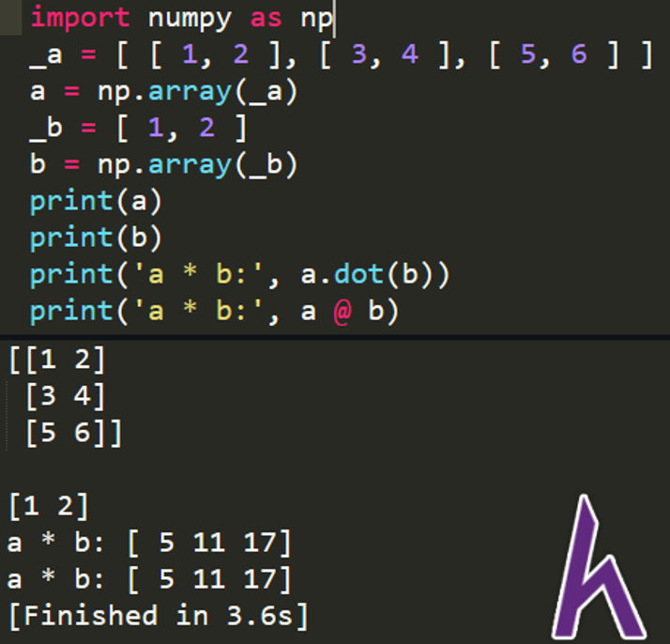Viewport: 670px width, 644px height.
Task: Click output row '[3 4]'
Action: (65, 396)
